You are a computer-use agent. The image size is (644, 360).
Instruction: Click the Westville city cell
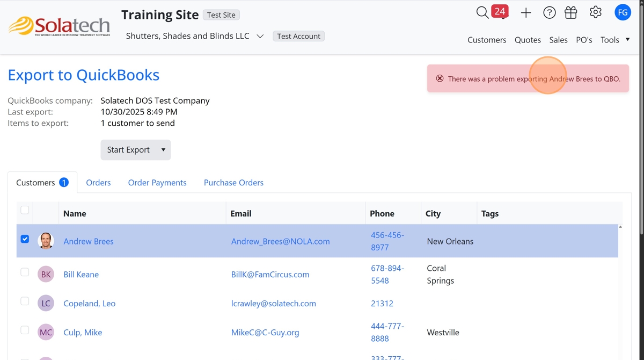443,333
